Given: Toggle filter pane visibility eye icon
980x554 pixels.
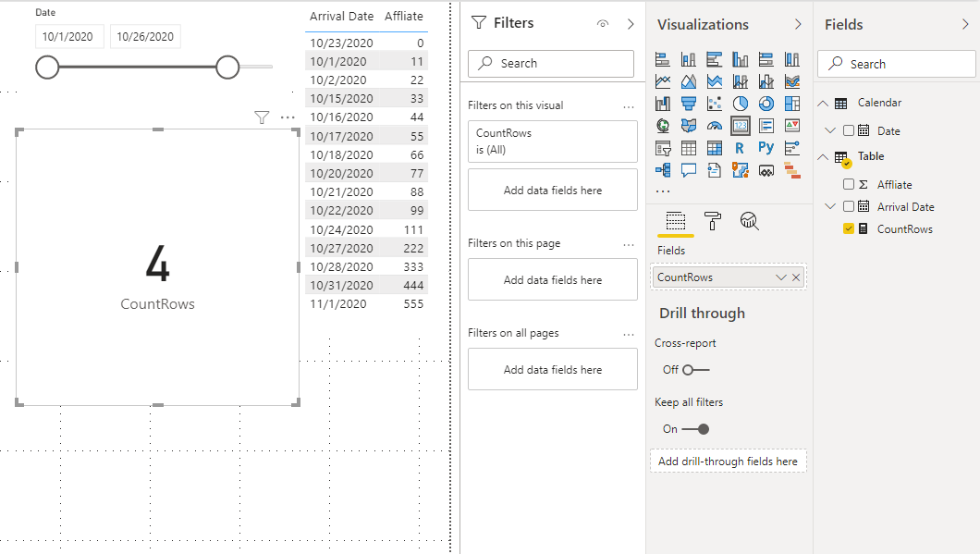Looking at the screenshot, I should click(603, 24).
